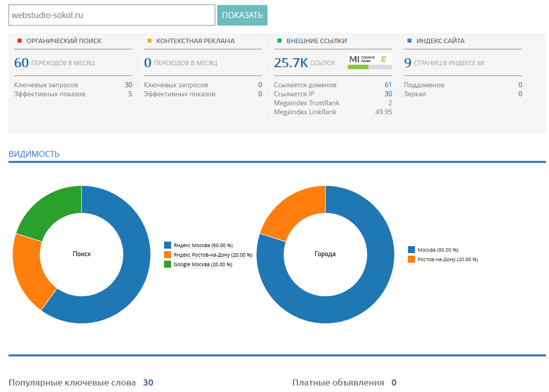The image size is (549, 392).
Task: Toggle the Ростов-на-Дону cities legend color box
Action: coord(411,260)
